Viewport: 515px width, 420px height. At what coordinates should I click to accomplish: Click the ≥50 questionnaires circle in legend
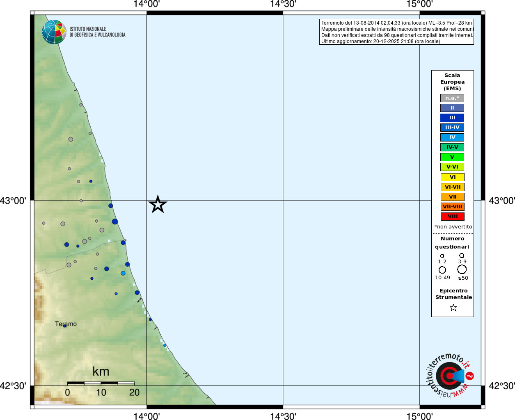tap(462, 269)
